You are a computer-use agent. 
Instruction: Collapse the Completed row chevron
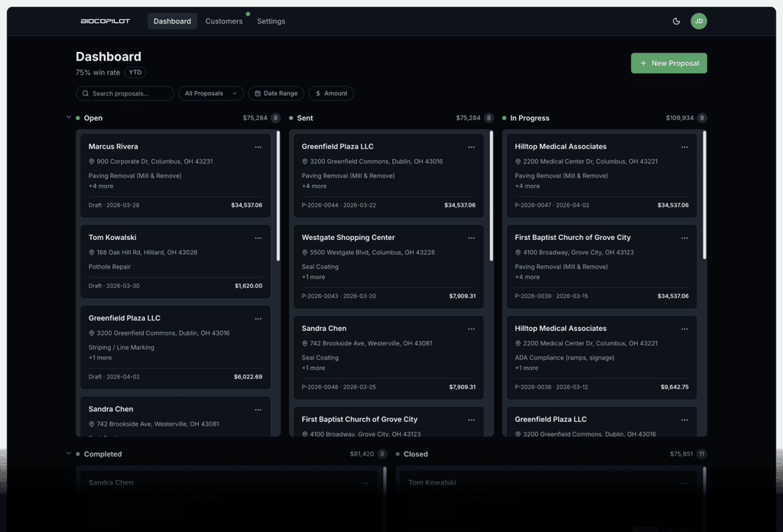pyautogui.click(x=68, y=453)
